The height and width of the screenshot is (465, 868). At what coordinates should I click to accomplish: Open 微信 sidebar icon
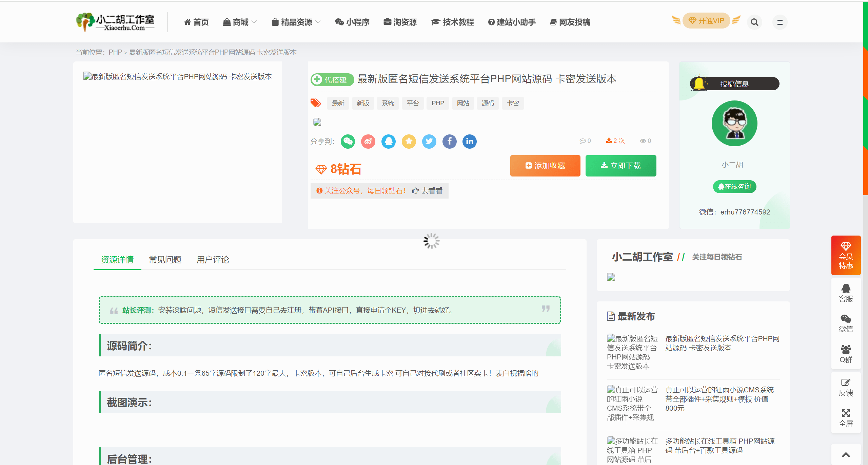tap(846, 323)
